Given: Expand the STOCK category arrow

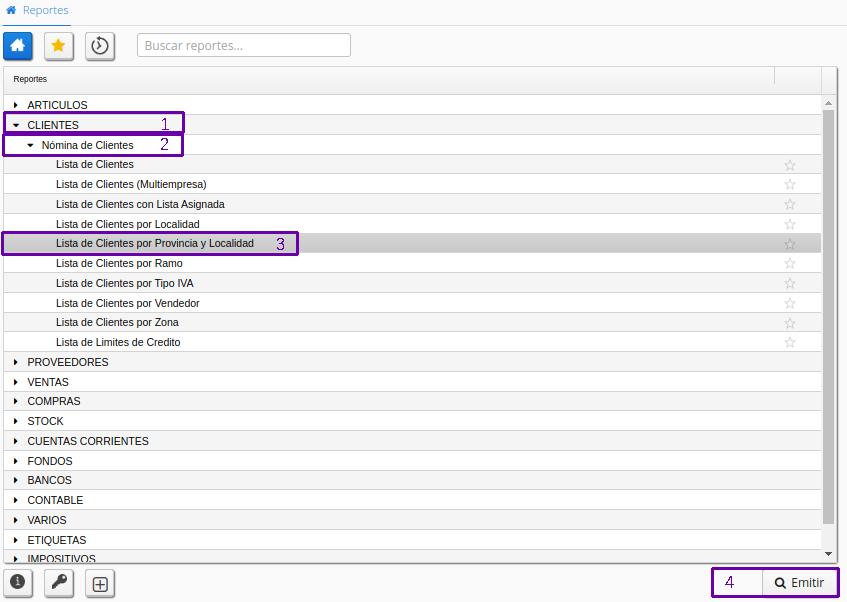Looking at the screenshot, I should pyautogui.click(x=16, y=421).
